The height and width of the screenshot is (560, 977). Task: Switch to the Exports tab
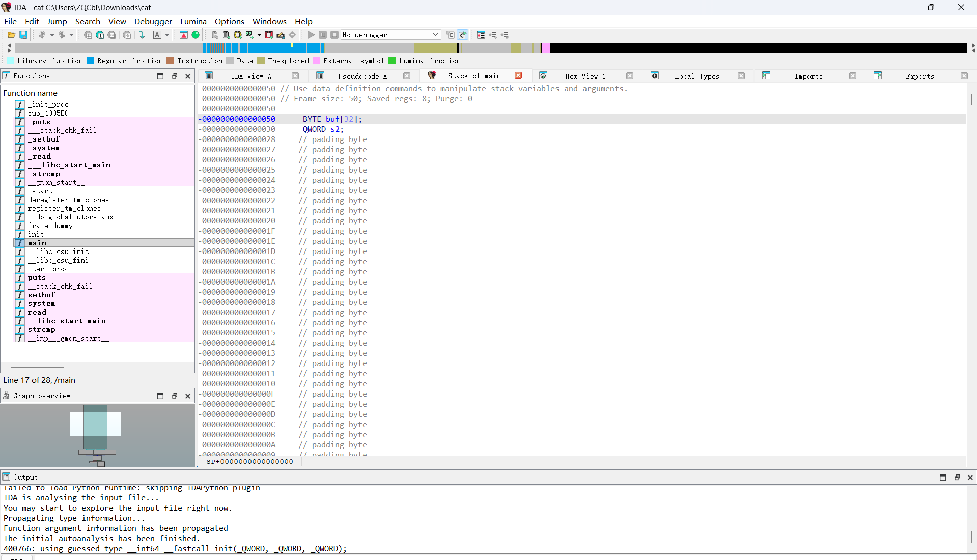[919, 76]
